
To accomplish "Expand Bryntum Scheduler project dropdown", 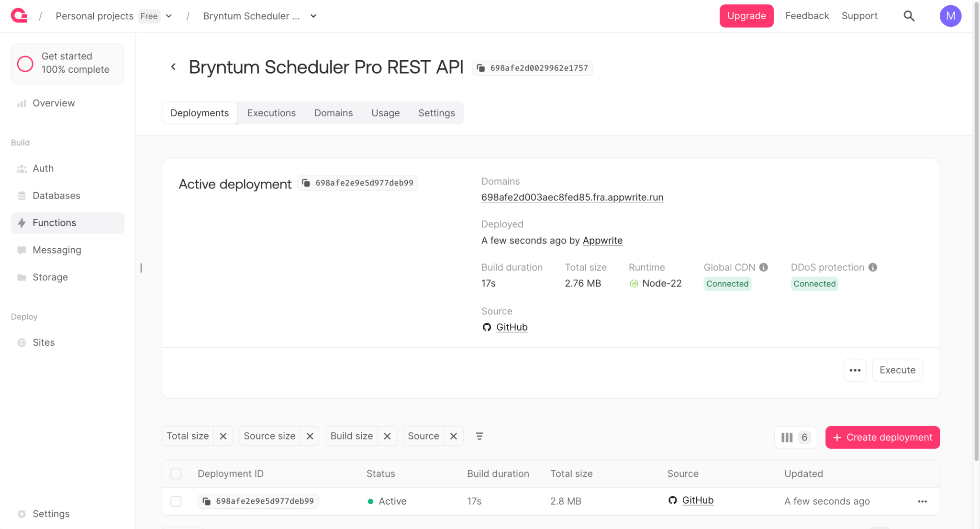I will 313,16.
